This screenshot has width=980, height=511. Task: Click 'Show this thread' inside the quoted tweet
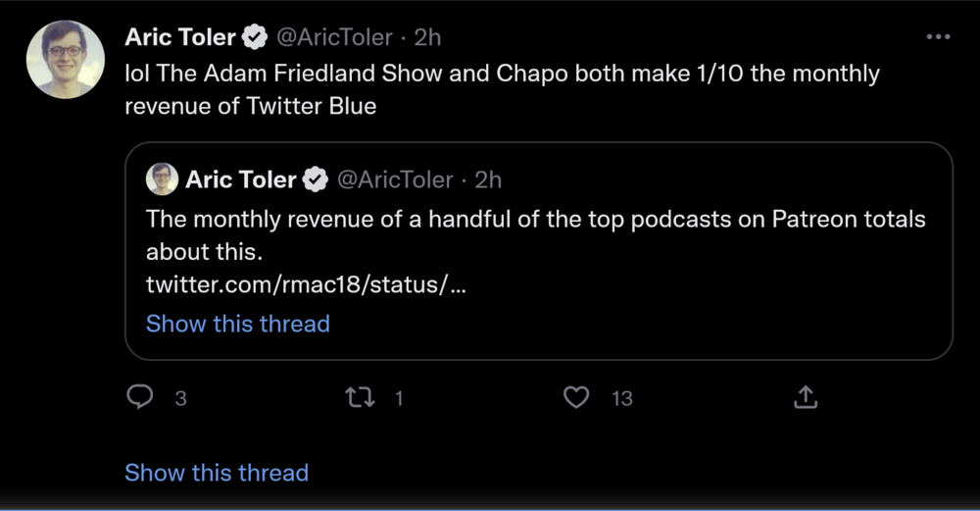(x=237, y=324)
